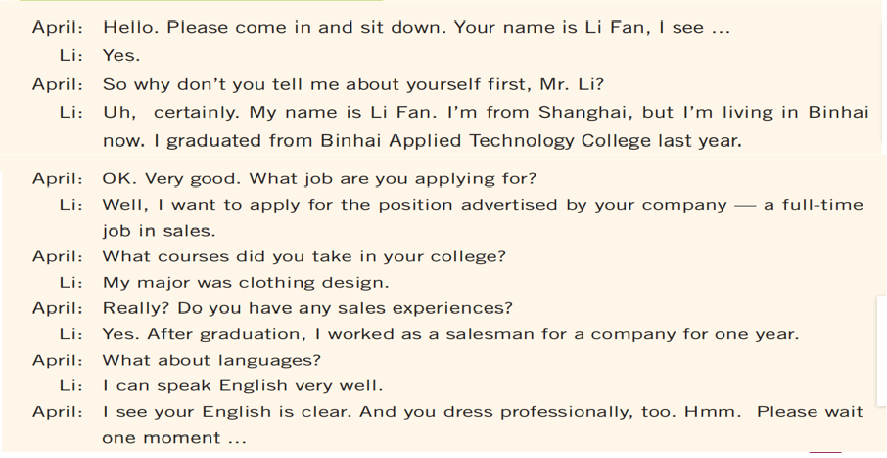
Task: Click "I can speak English very well."
Action: click(x=243, y=386)
